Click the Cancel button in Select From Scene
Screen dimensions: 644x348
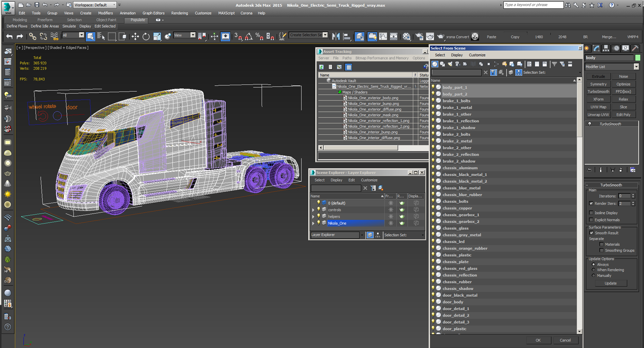click(565, 340)
